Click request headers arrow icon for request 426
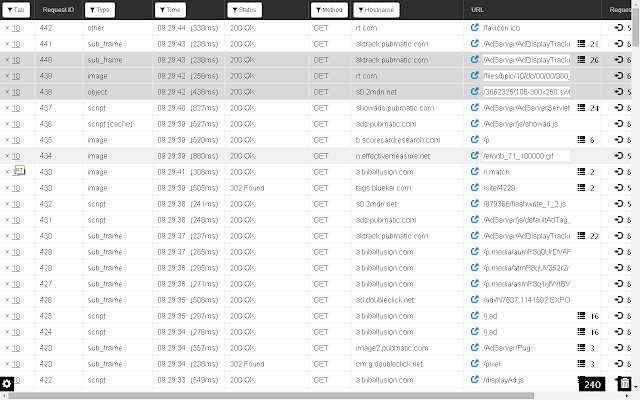The width and height of the screenshot is (640, 400). 619,299
